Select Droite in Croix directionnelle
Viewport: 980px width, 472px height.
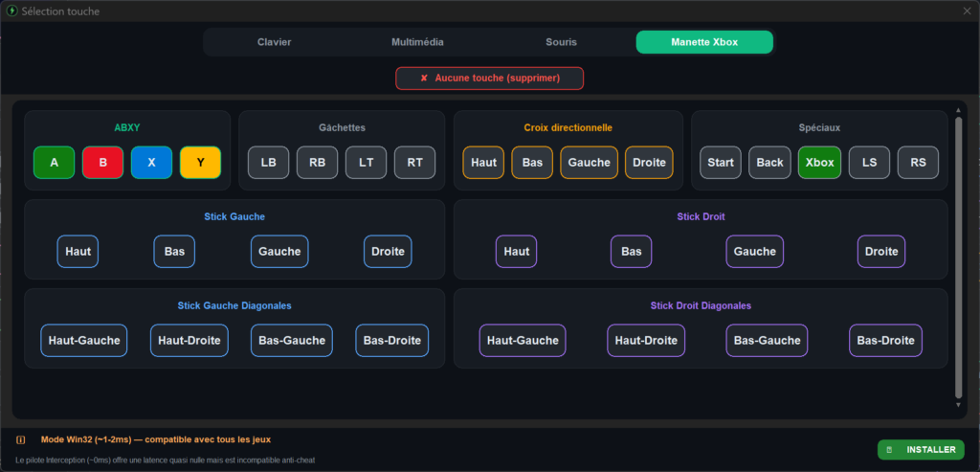650,163
